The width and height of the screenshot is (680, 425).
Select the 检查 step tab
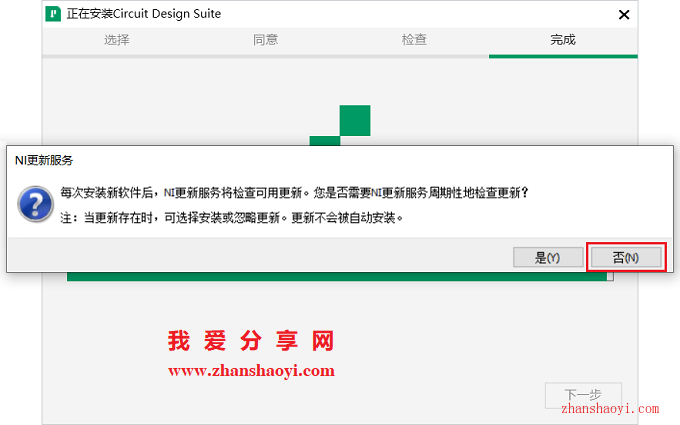pos(414,40)
